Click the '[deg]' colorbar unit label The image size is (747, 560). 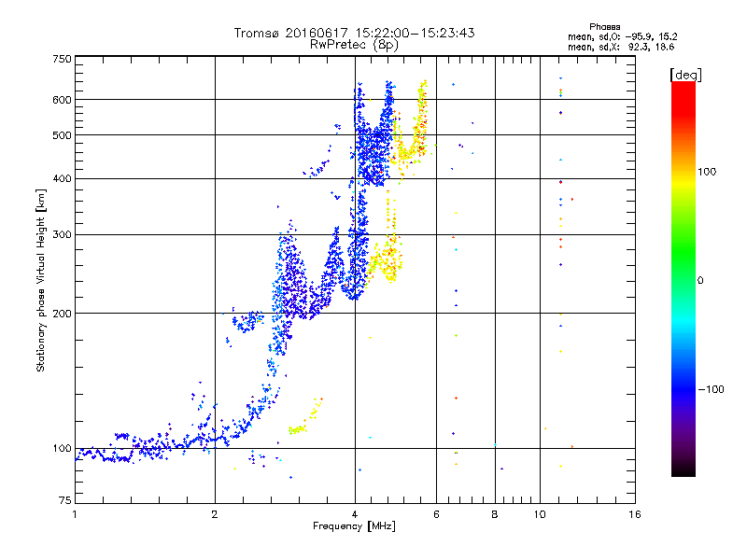(686, 75)
